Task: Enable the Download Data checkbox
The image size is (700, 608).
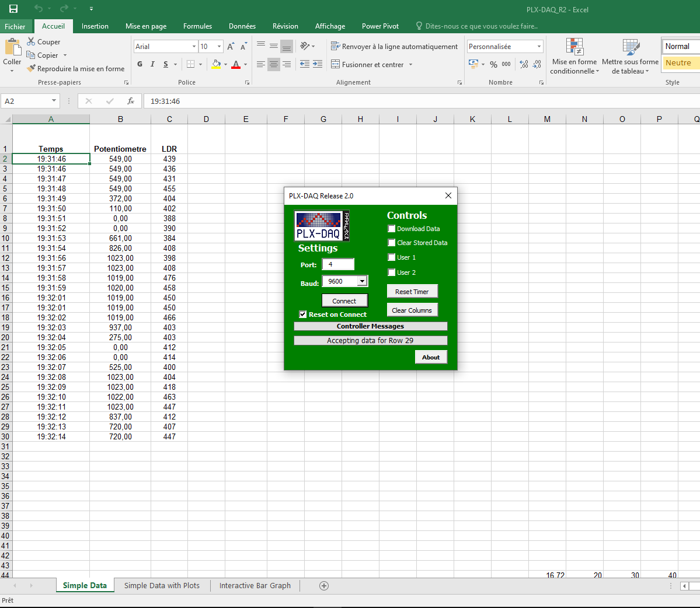Action: tap(391, 229)
